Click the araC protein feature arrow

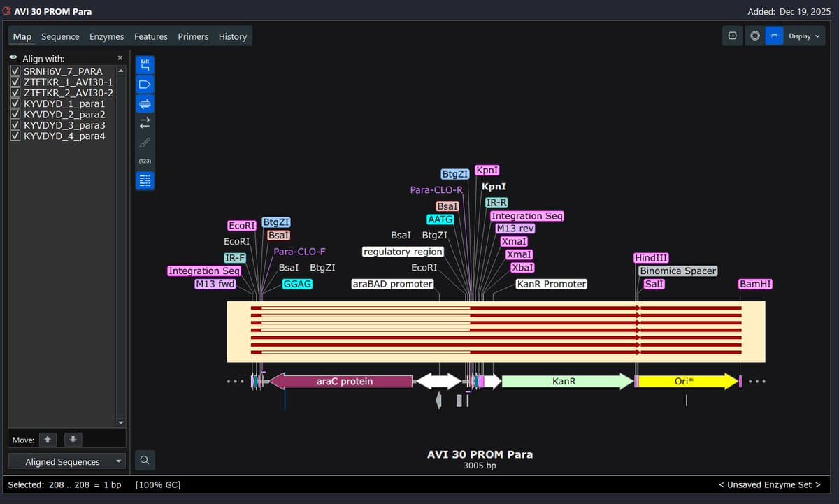click(341, 381)
